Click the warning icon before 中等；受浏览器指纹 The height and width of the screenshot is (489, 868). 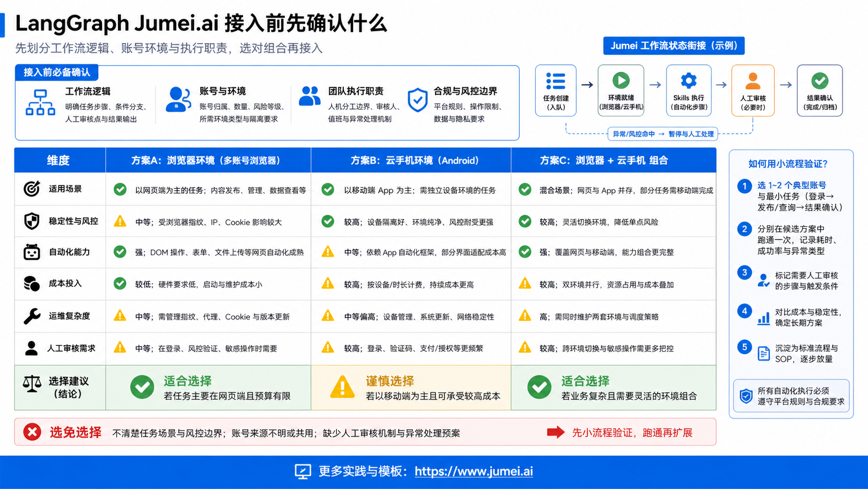120,221
